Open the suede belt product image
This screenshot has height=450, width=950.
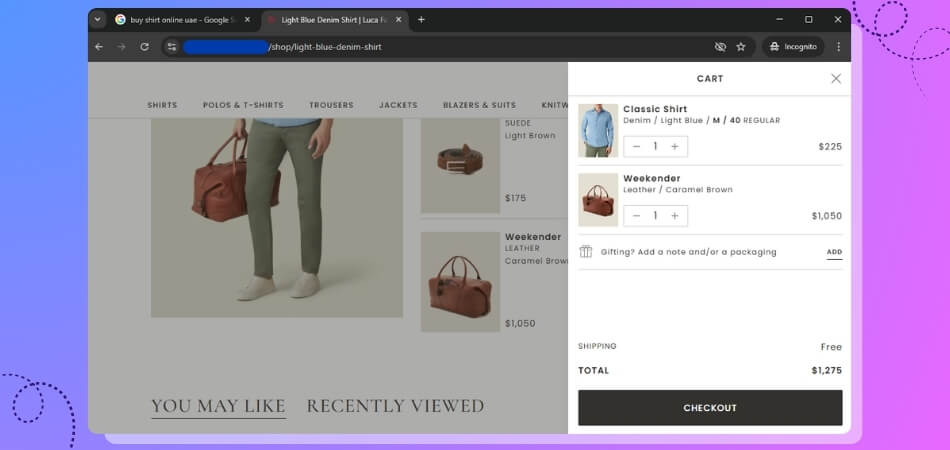point(460,166)
